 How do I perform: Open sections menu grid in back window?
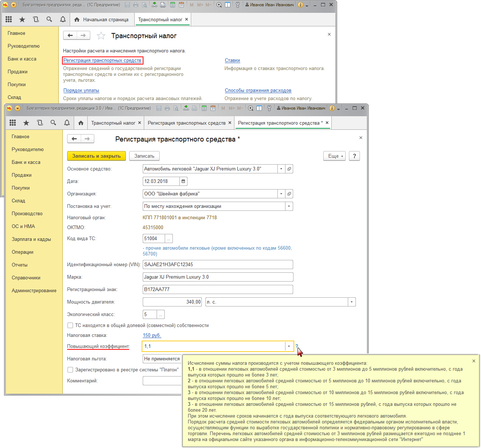9,19
